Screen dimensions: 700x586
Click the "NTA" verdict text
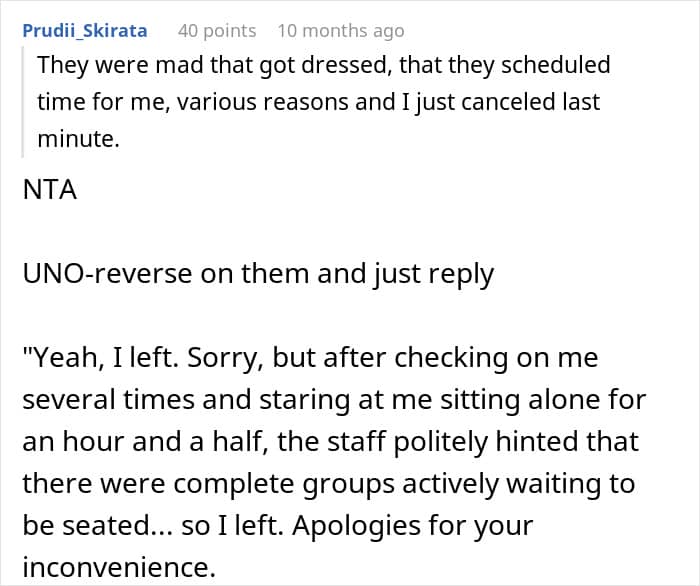[x=49, y=190]
